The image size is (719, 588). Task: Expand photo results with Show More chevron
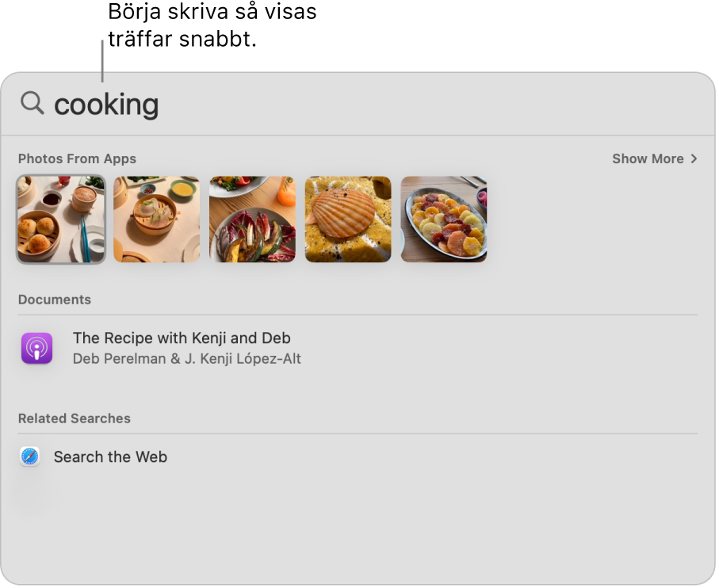pos(694,158)
